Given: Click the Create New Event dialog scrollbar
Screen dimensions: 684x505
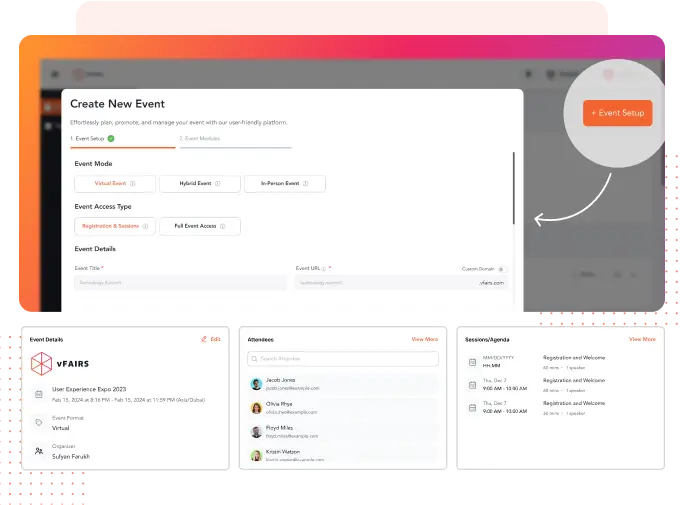Looking at the screenshot, I should coord(514,188).
